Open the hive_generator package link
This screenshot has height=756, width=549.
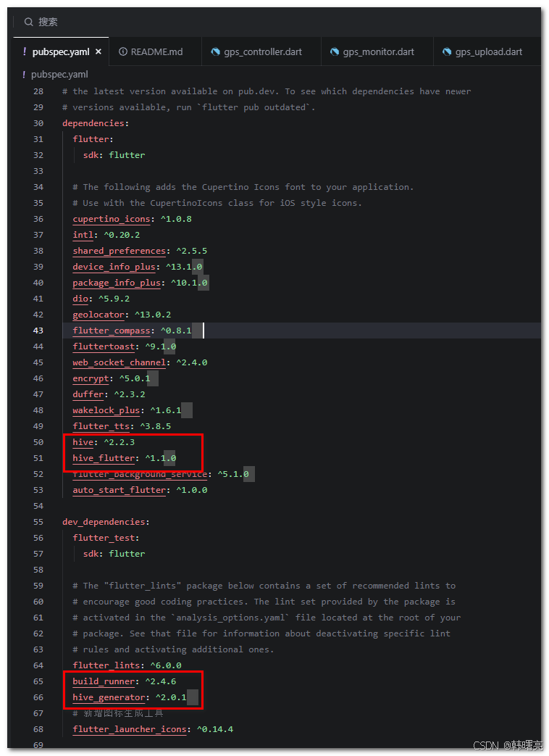pyautogui.click(x=109, y=697)
